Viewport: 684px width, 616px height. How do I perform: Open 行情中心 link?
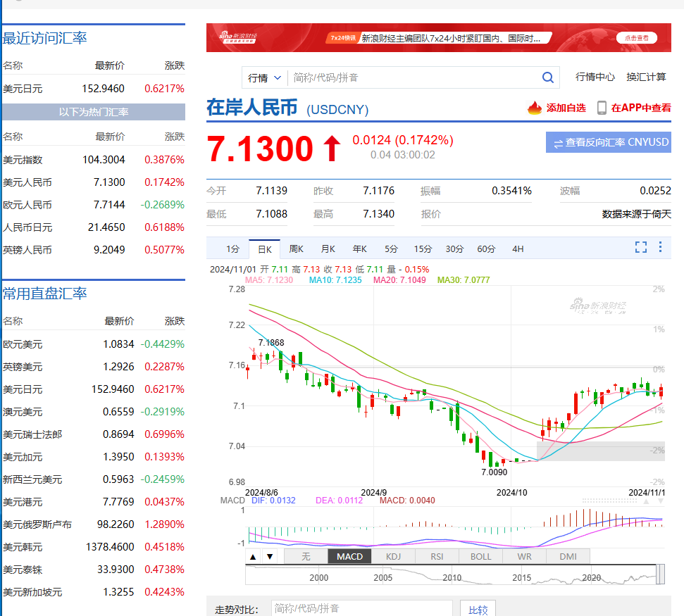tap(595, 77)
